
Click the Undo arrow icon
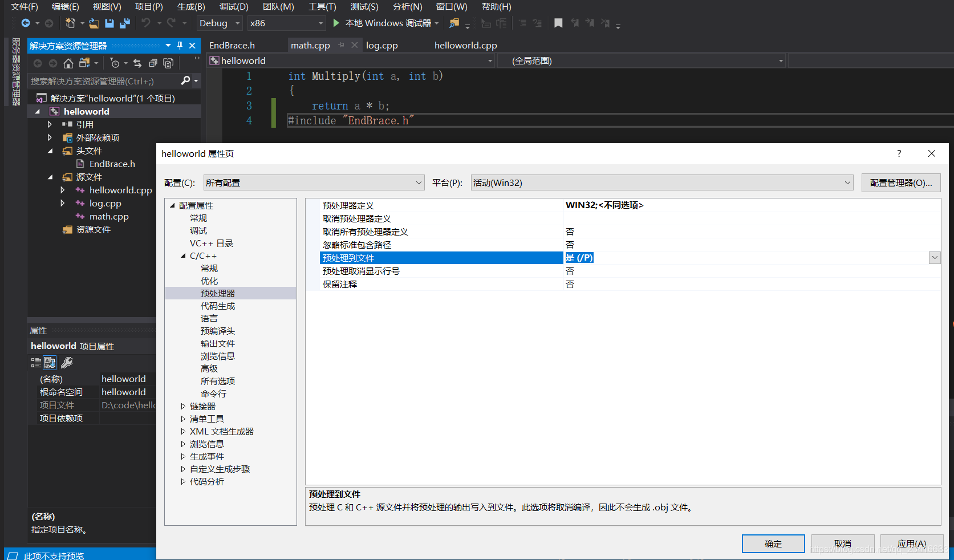(146, 23)
